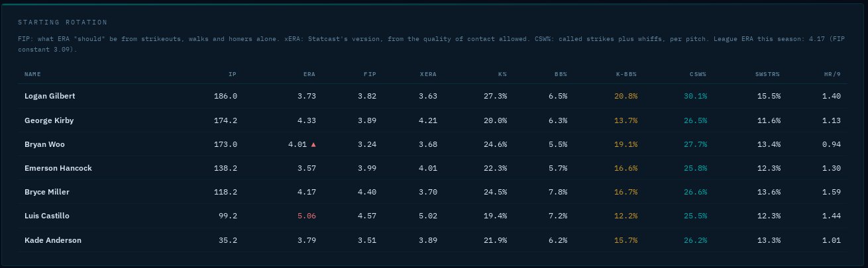868x268 pixels.
Task: Click George Kirby's 4.21 xERA value
Action: tap(429, 120)
